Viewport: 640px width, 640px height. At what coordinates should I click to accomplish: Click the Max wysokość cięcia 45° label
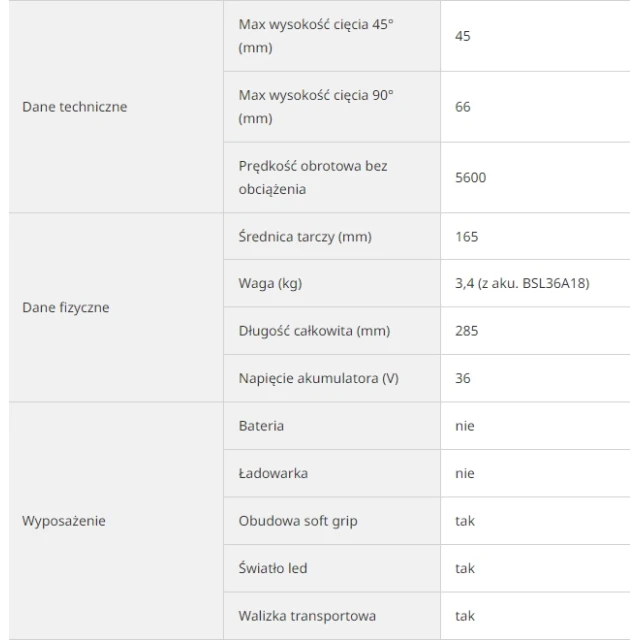tap(316, 36)
